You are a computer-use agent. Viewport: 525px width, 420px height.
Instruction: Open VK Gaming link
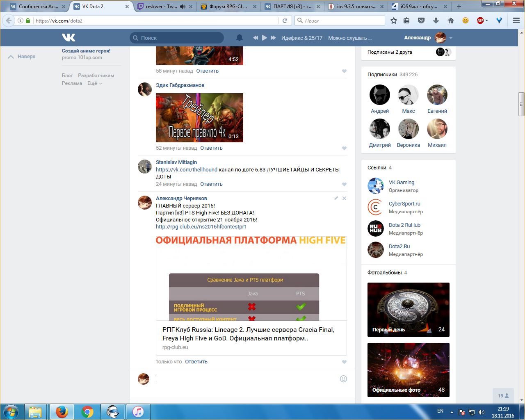(402, 183)
